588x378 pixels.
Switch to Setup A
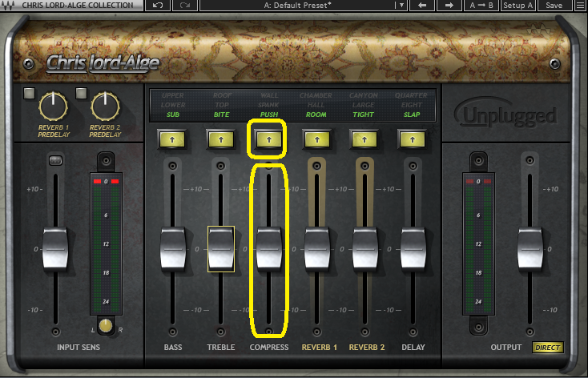point(519,6)
